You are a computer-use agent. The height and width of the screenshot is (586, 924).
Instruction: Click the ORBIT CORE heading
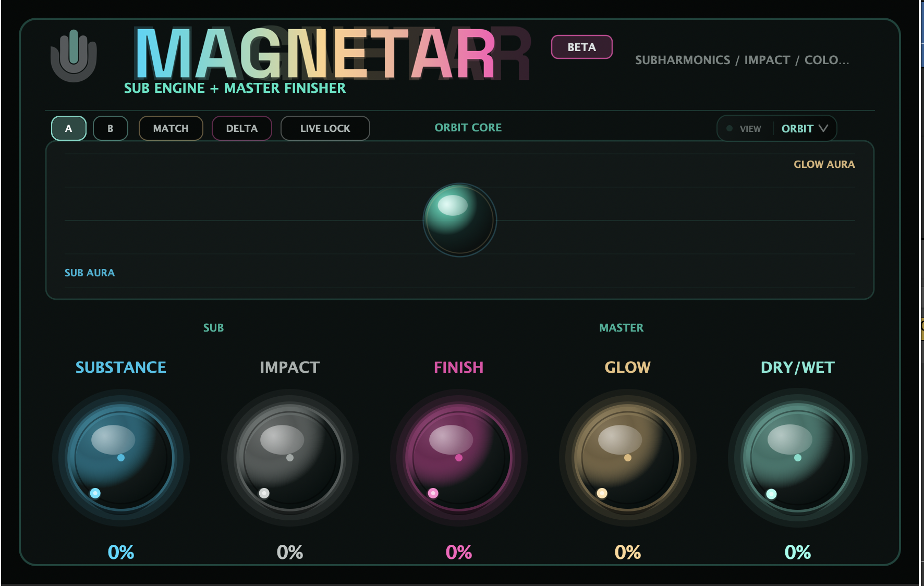pyautogui.click(x=468, y=128)
